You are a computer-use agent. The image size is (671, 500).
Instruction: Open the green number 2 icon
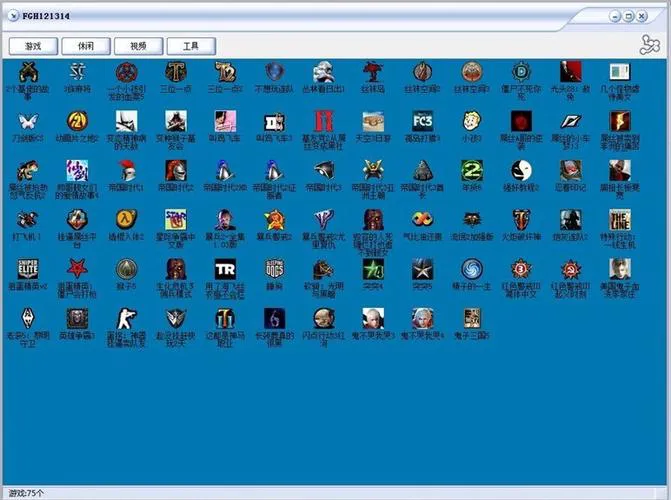click(472, 171)
